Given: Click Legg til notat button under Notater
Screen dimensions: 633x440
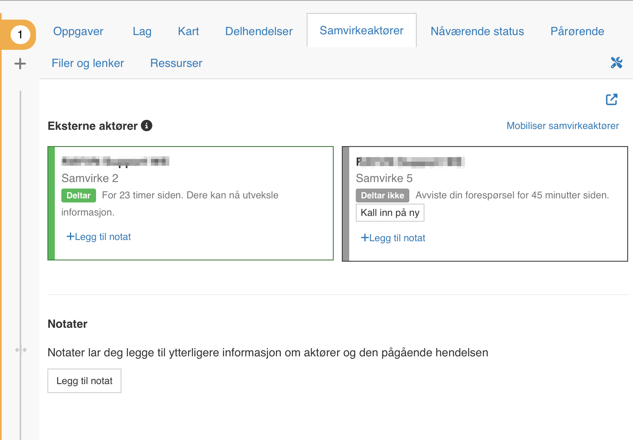Looking at the screenshot, I should tap(84, 381).
